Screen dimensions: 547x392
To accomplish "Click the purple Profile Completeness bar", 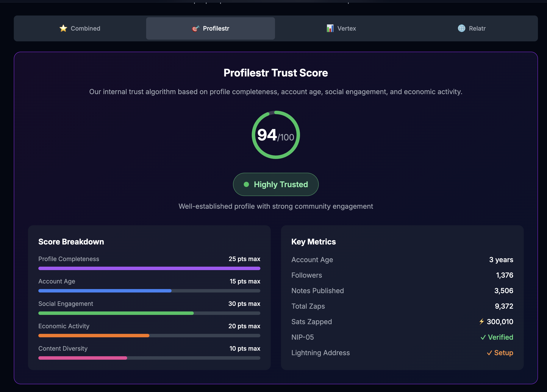I will coord(149,268).
